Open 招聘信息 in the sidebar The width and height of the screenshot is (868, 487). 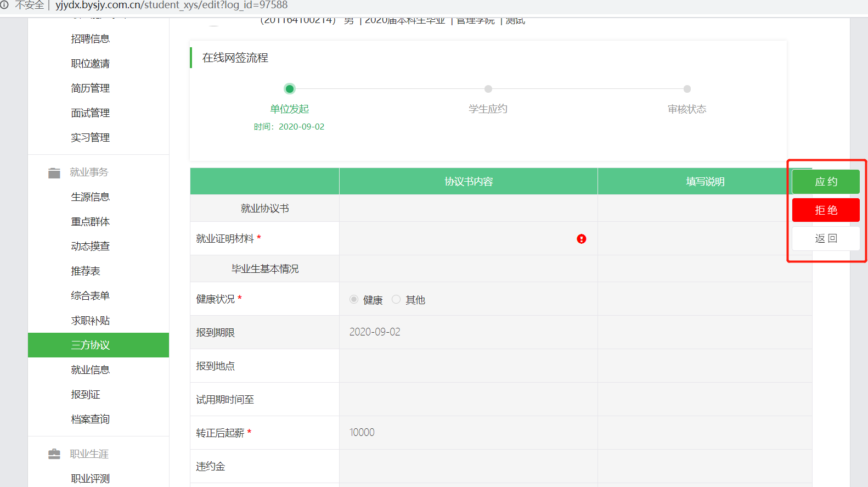(x=91, y=39)
